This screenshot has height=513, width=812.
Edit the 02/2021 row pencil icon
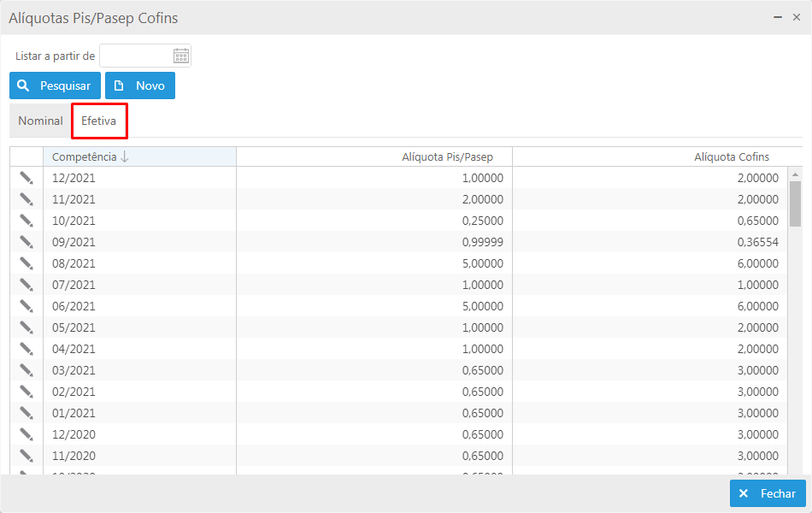tap(26, 392)
